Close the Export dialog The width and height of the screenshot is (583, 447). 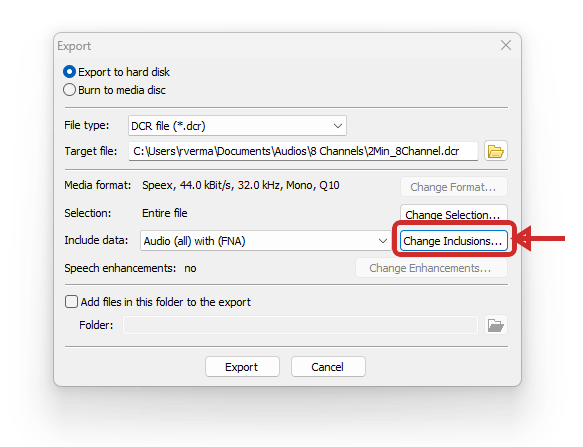(x=506, y=45)
